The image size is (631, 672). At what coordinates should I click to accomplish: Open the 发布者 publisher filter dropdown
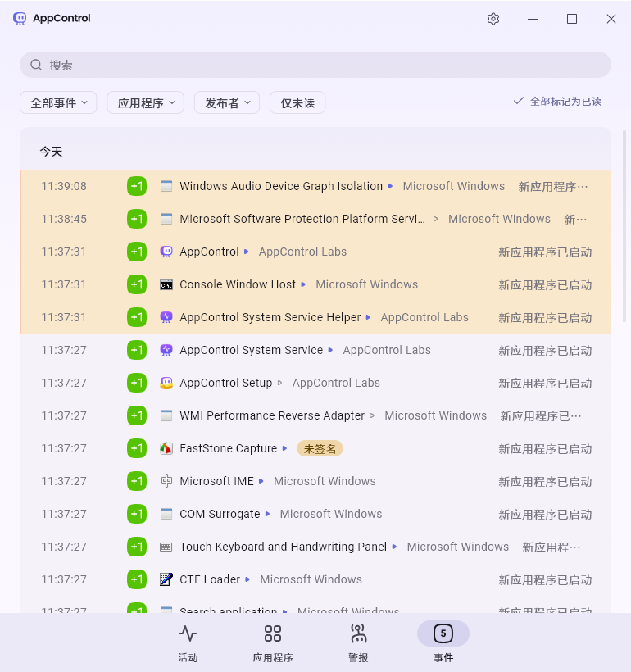(x=227, y=103)
